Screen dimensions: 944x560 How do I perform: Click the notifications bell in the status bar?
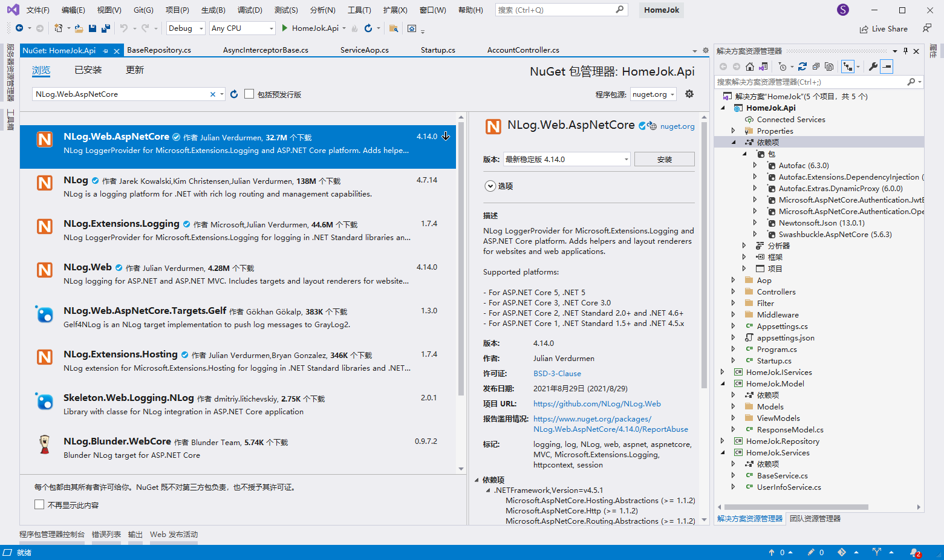(x=915, y=552)
